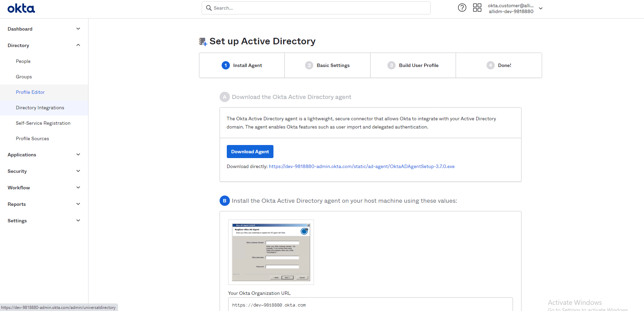This screenshot has width=644, height=311.
Task: Click the step B circle badge
Action: point(225,201)
